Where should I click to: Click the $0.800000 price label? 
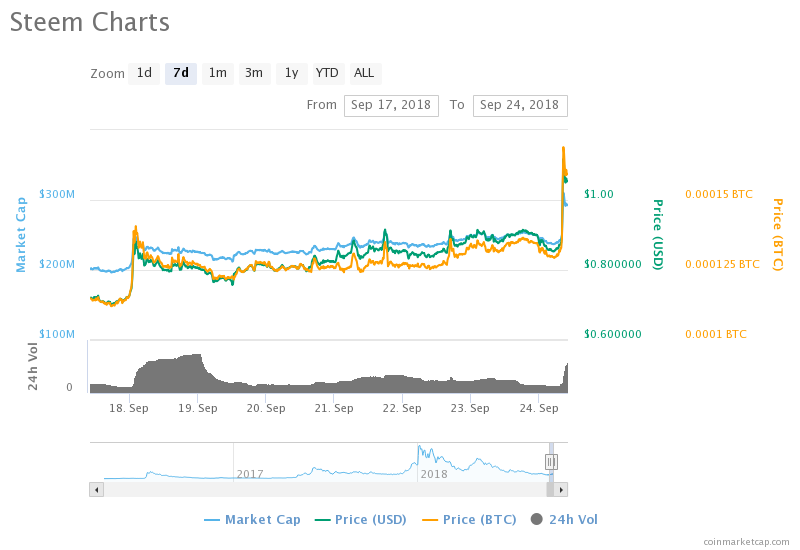pyautogui.click(x=613, y=264)
